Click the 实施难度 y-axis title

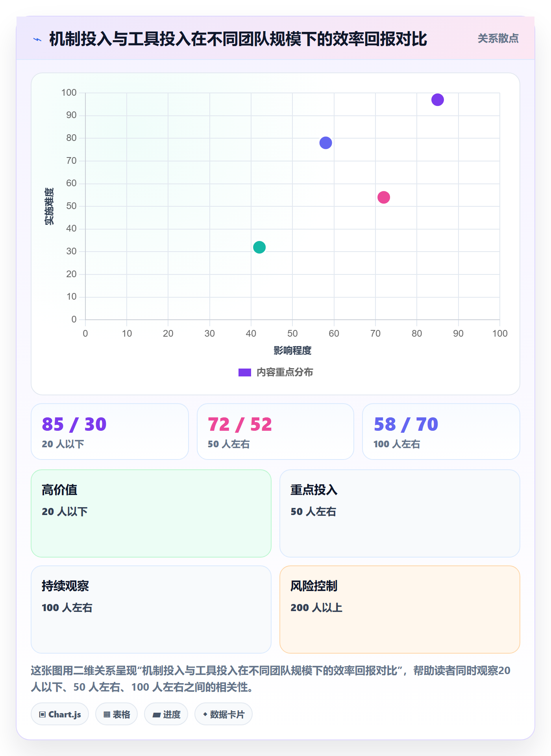coord(49,206)
